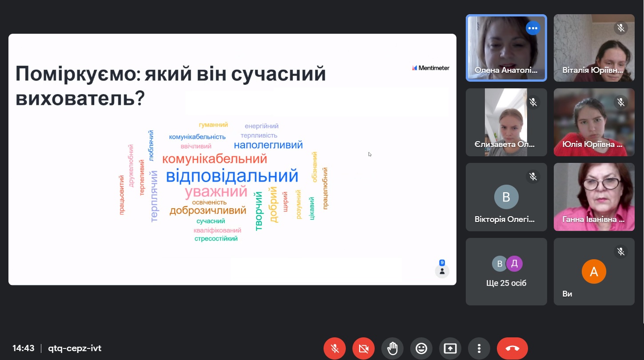Click the word 'відповідальний' in the word cloud
The width and height of the screenshot is (644, 360).
pos(232,176)
